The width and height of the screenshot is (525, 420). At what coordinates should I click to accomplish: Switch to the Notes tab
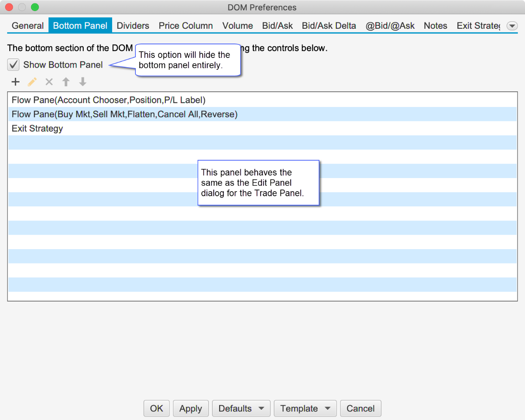pyautogui.click(x=435, y=26)
